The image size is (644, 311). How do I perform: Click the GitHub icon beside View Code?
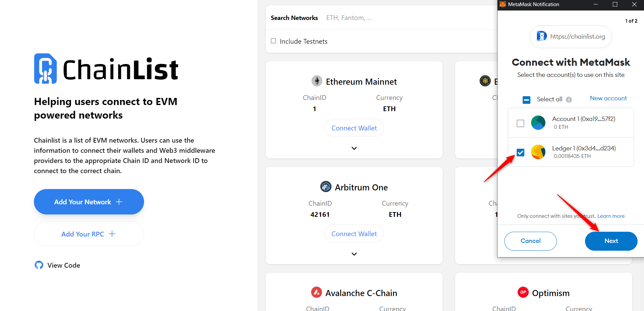tap(39, 265)
